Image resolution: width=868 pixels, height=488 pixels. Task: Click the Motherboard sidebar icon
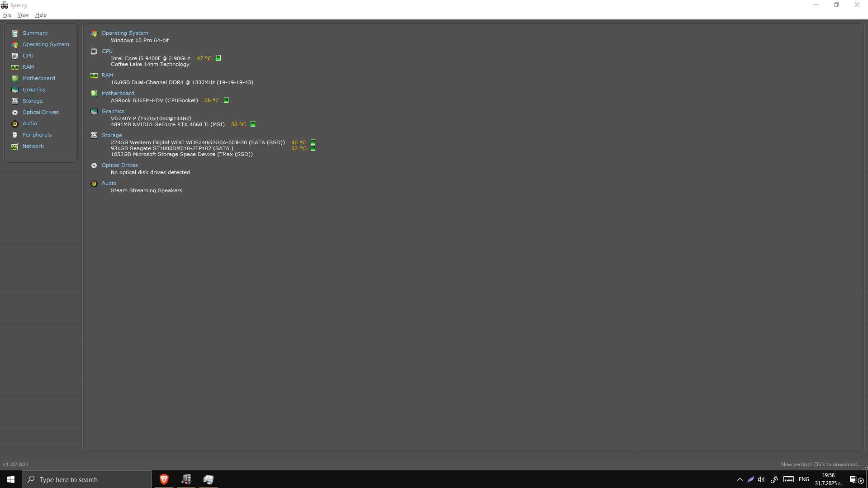coord(15,78)
